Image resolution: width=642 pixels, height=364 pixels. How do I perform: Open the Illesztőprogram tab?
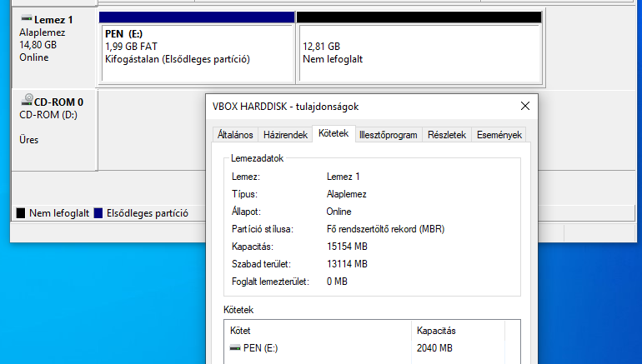click(389, 135)
